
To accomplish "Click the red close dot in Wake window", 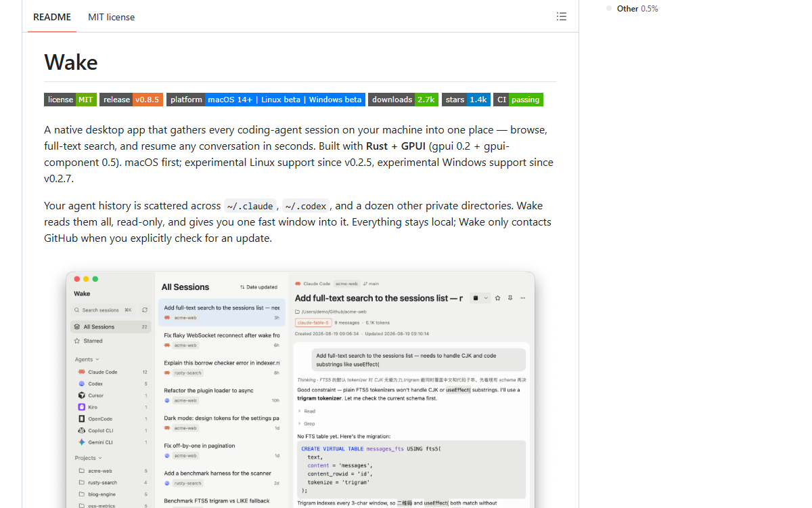I will 77,279.
